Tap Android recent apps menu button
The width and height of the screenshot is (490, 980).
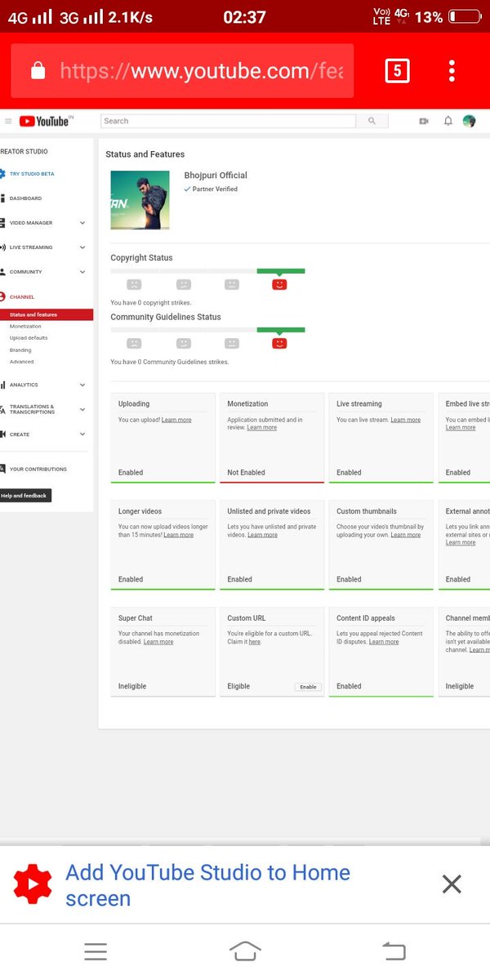click(x=96, y=951)
